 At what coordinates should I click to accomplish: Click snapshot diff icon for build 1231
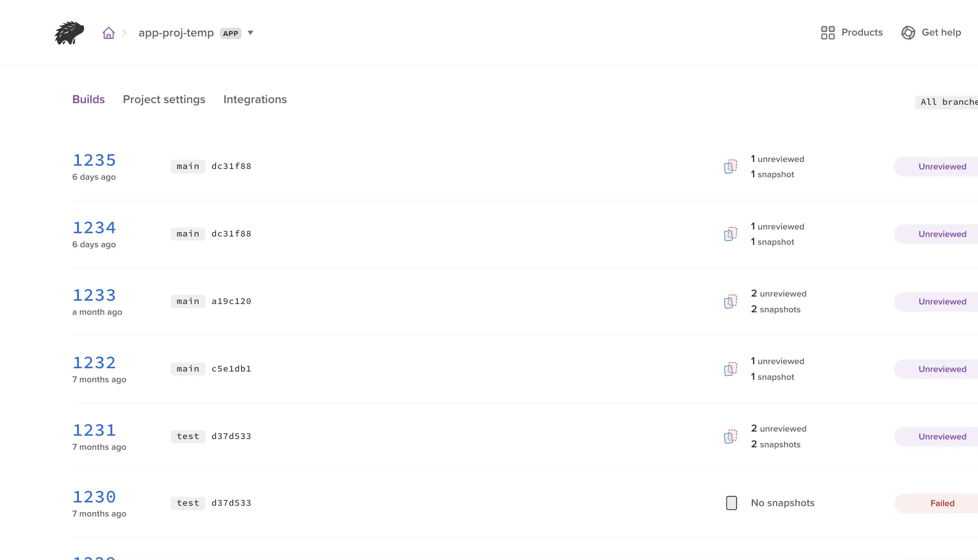point(731,437)
